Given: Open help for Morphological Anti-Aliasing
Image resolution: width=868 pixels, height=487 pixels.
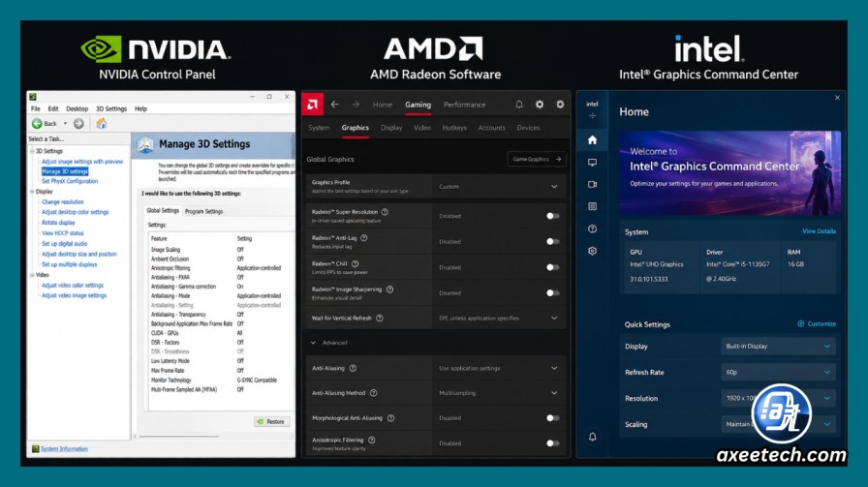Looking at the screenshot, I should tap(390, 418).
